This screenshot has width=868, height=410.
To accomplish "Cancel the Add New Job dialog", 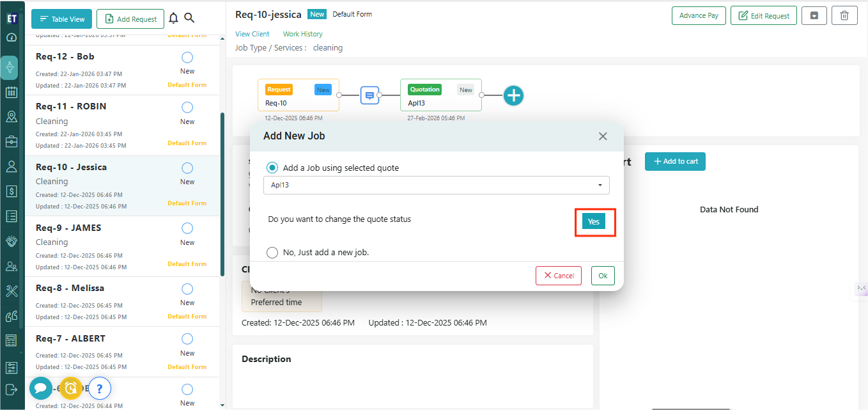I will [x=559, y=276].
